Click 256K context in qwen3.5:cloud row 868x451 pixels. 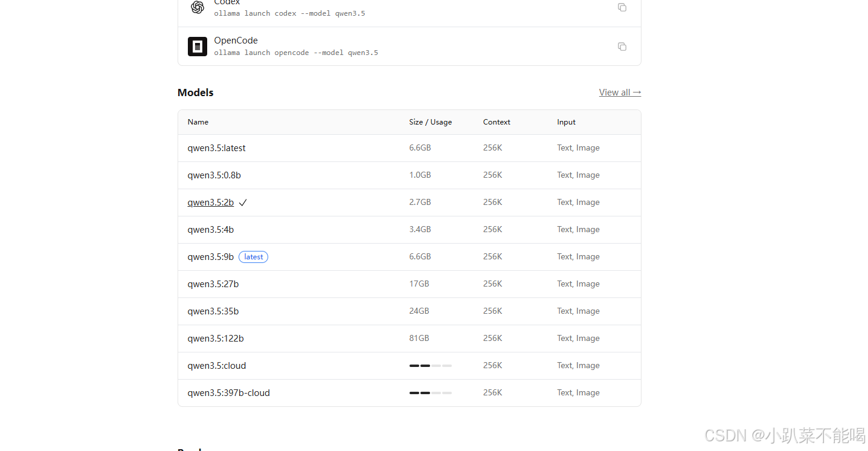(x=493, y=366)
